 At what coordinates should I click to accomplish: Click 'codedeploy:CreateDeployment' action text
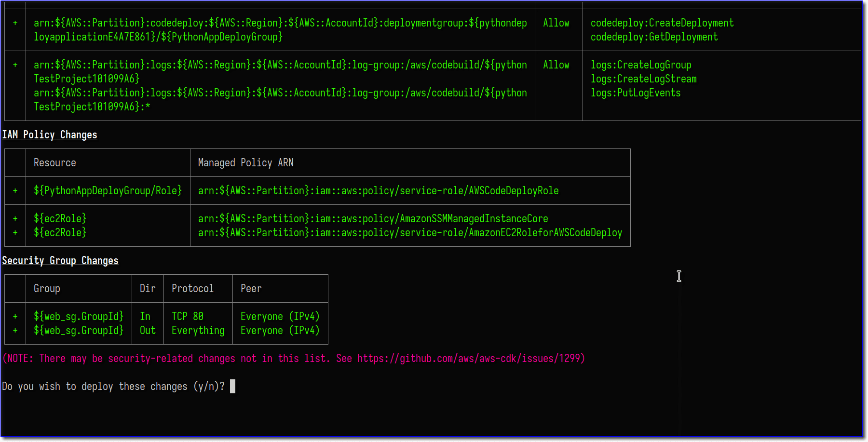(662, 23)
